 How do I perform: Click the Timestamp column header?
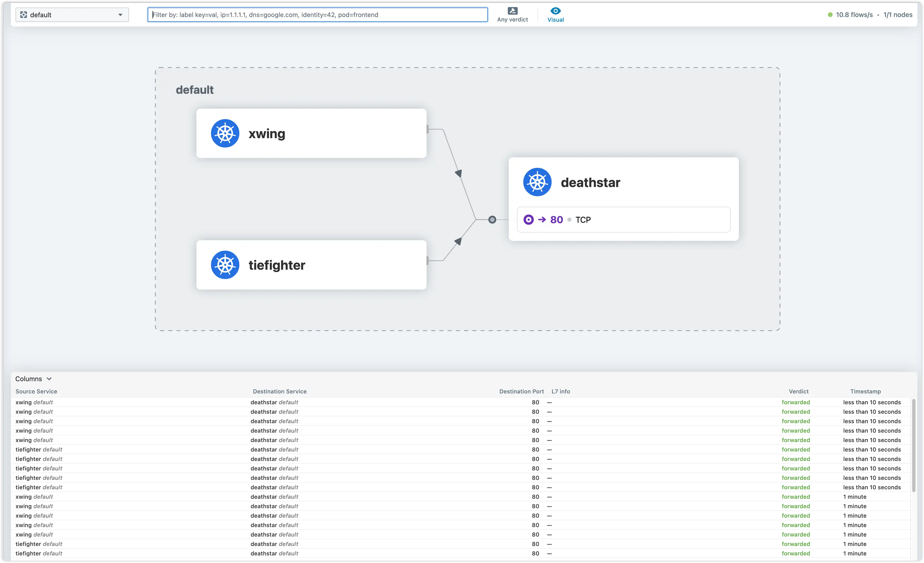click(x=865, y=391)
